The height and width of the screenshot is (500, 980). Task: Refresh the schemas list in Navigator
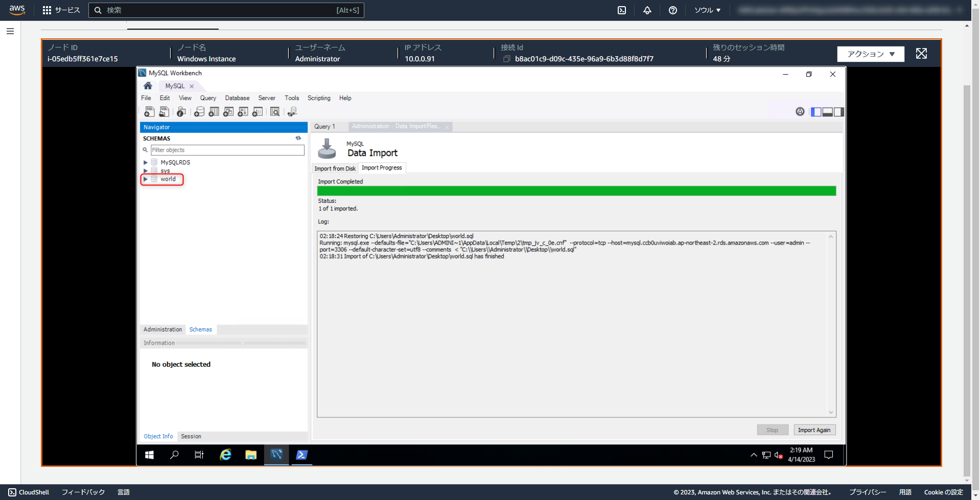tap(298, 138)
